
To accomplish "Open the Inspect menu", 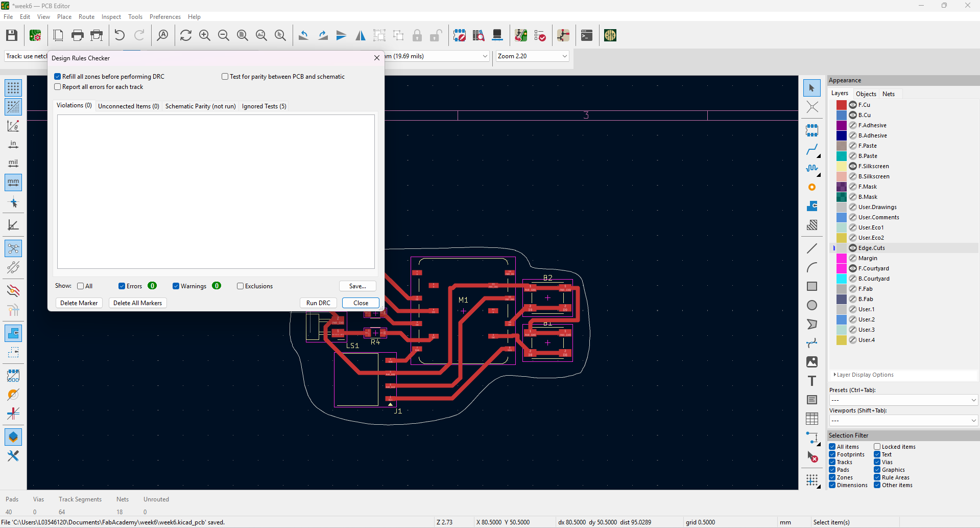I will pos(111,17).
